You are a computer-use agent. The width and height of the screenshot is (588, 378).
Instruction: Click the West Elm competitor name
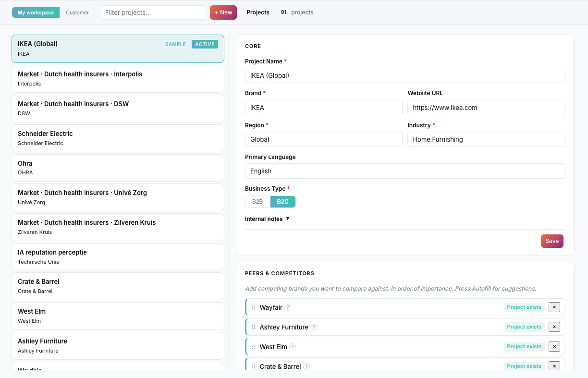point(273,347)
